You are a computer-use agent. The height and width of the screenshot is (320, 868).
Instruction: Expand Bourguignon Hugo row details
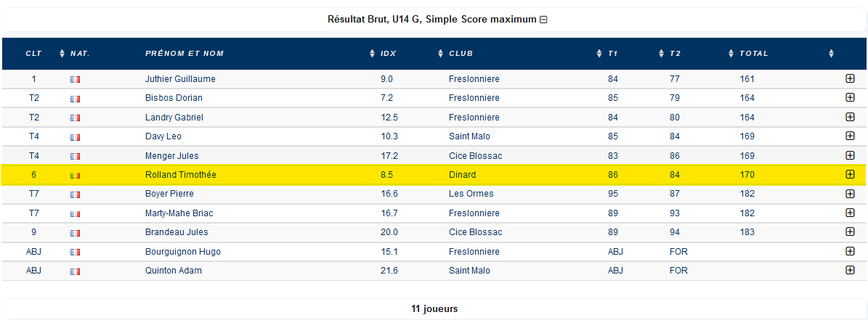pos(850,252)
